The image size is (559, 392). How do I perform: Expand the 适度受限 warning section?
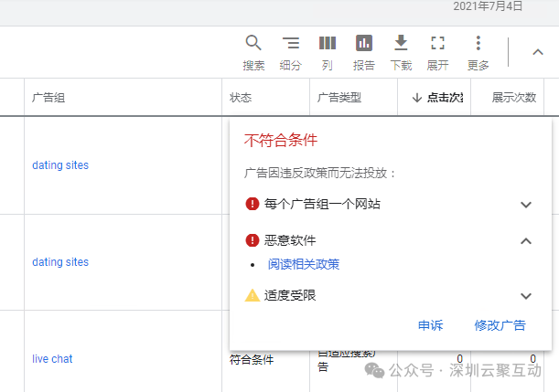tap(526, 296)
